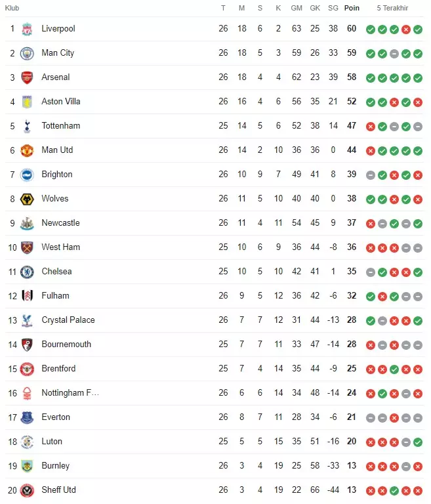The image size is (431, 504).
Task: Select the Crystal Palace row name
Action: (68, 320)
